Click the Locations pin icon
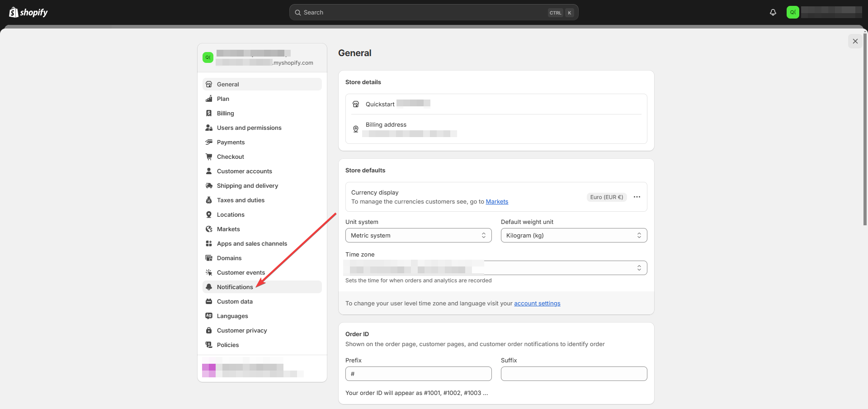The width and height of the screenshot is (868, 409). tap(209, 214)
